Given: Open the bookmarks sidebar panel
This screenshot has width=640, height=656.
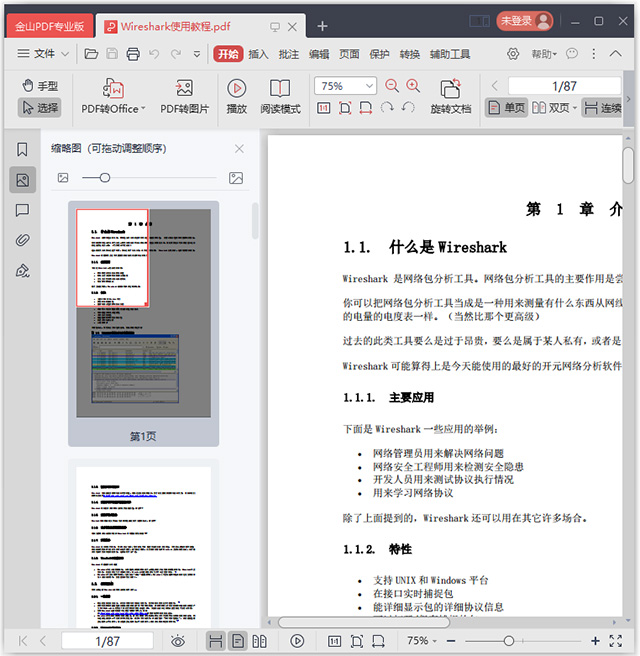Looking at the screenshot, I should pyautogui.click(x=22, y=149).
